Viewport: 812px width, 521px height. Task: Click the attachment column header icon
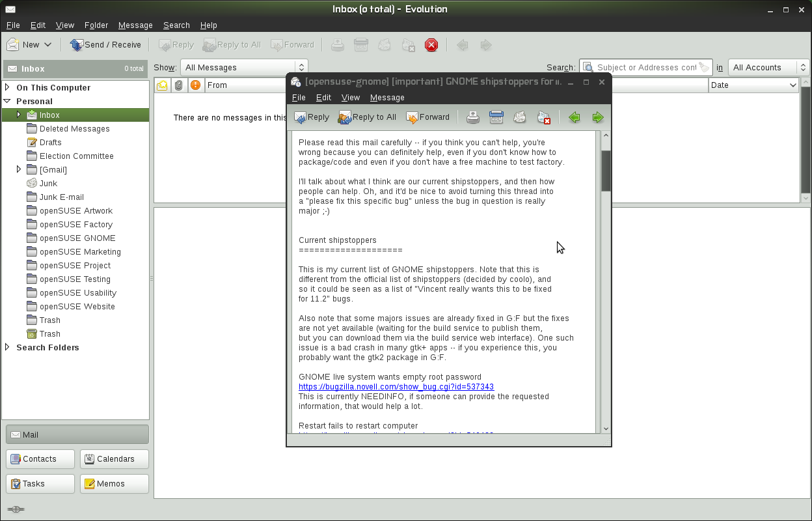click(x=178, y=85)
